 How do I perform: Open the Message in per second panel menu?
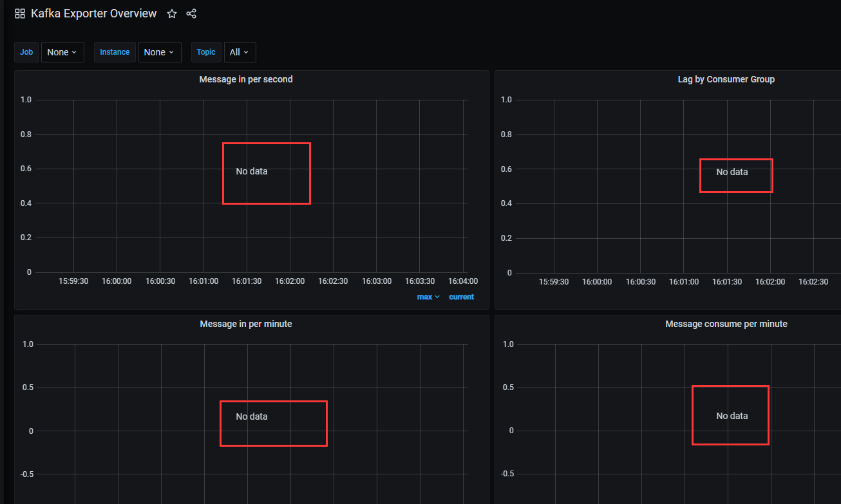click(x=246, y=79)
